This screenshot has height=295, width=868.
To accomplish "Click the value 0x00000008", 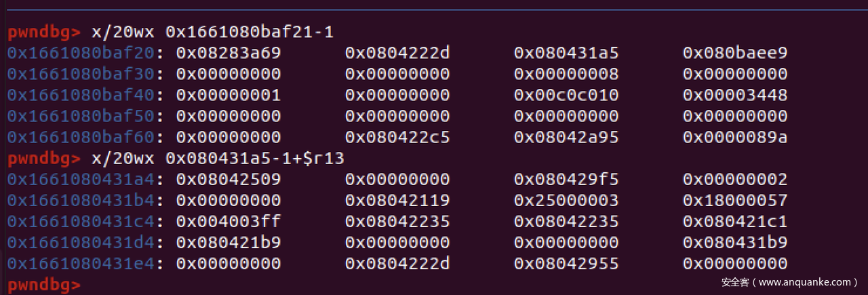I will 566,74.
